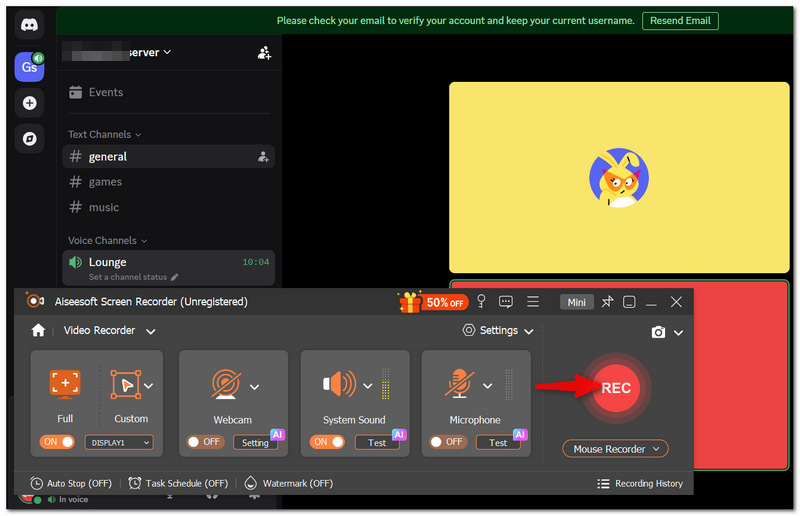Open the Mouse Recorder dropdown
Image resolution: width=800 pixels, height=516 pixels.
click(x=615, y=449)
